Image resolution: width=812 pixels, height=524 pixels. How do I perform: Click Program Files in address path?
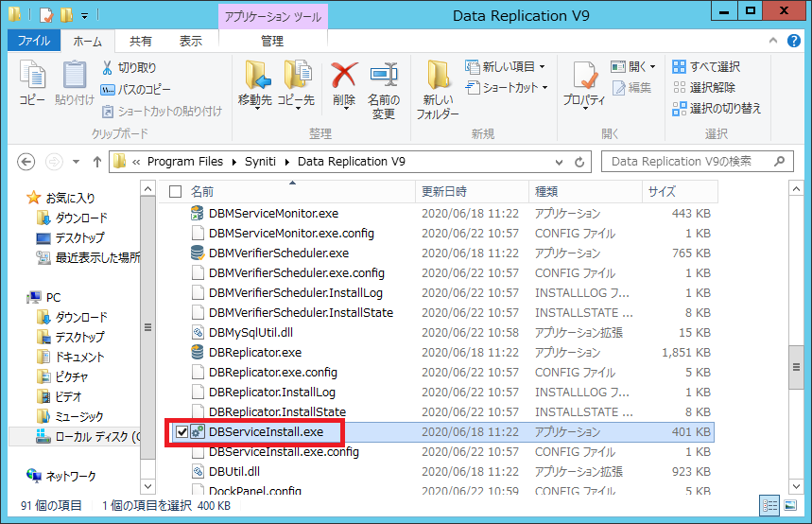(185, 162)
